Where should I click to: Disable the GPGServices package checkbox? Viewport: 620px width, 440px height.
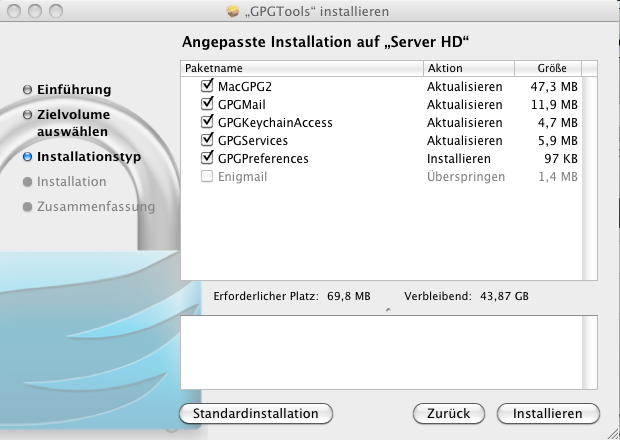(207, 140)
